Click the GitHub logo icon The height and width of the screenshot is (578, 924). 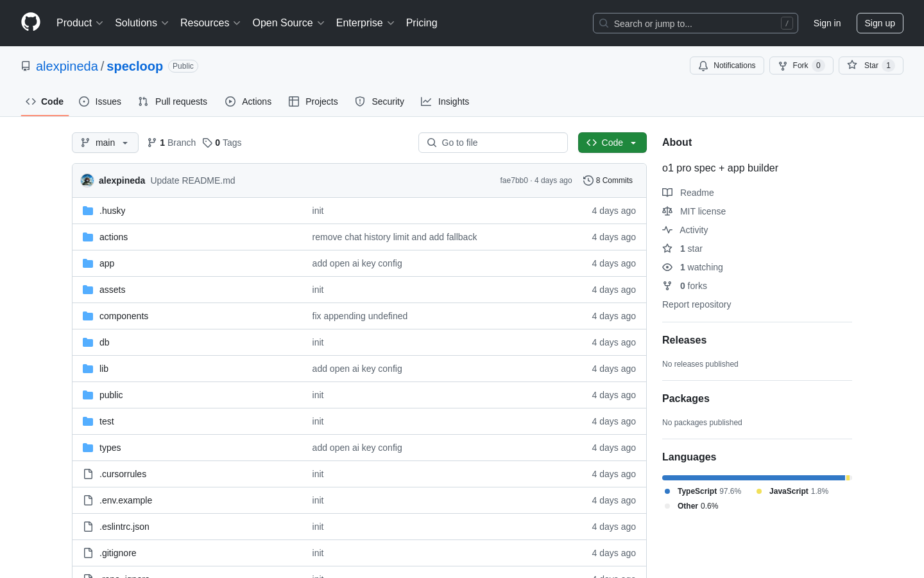31,22
